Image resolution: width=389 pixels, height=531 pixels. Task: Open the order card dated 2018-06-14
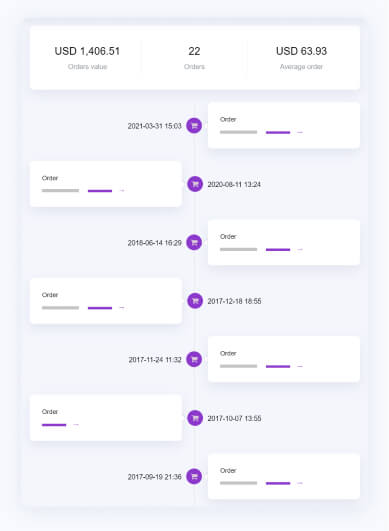[x=284, y=242]
